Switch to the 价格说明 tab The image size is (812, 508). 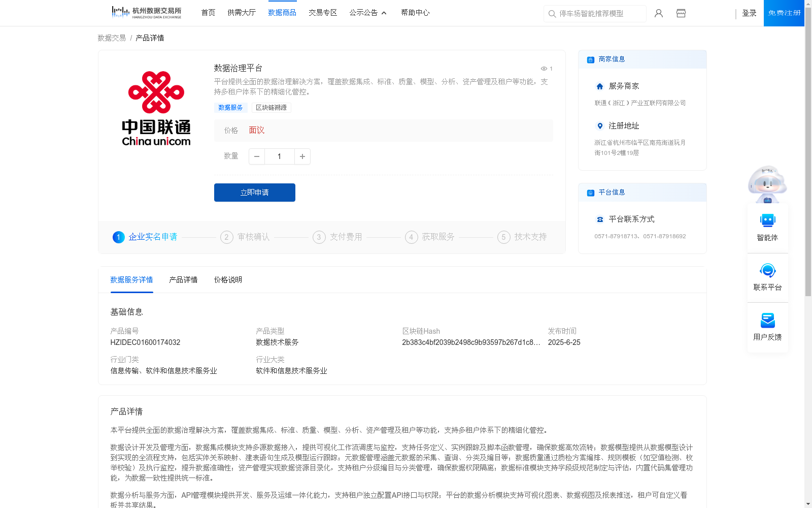228,280
